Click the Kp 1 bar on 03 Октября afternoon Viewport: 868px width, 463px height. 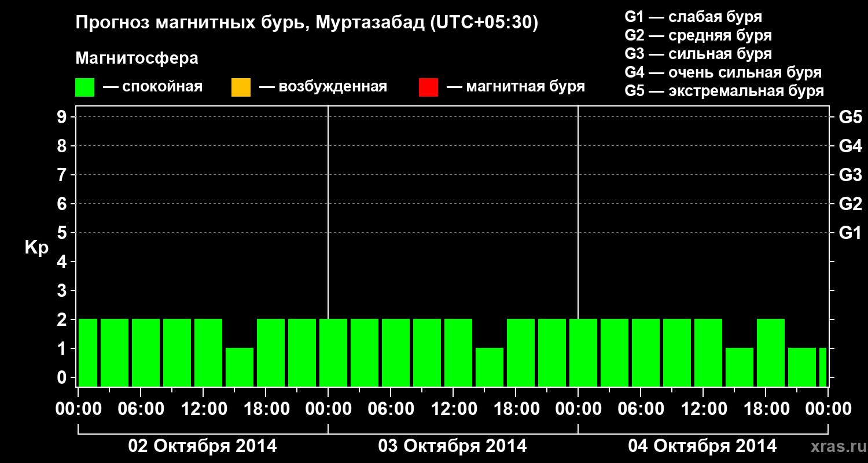(490, 367)
